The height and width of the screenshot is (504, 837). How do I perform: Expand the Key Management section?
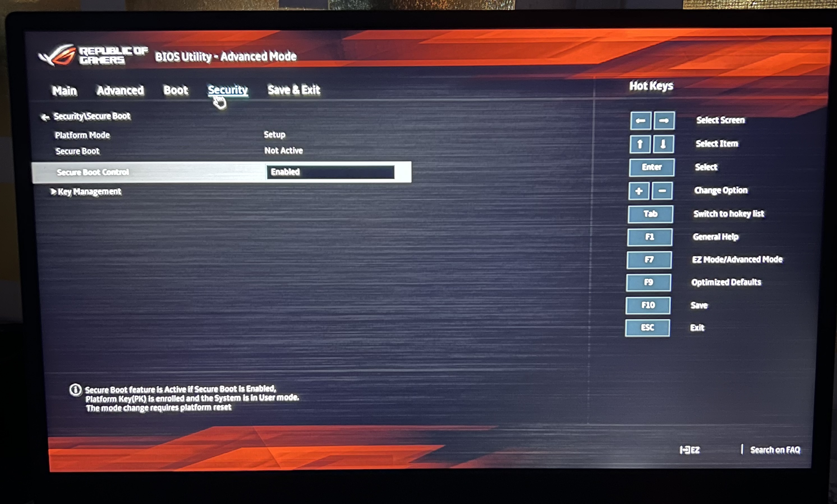[x=88, y=191]
